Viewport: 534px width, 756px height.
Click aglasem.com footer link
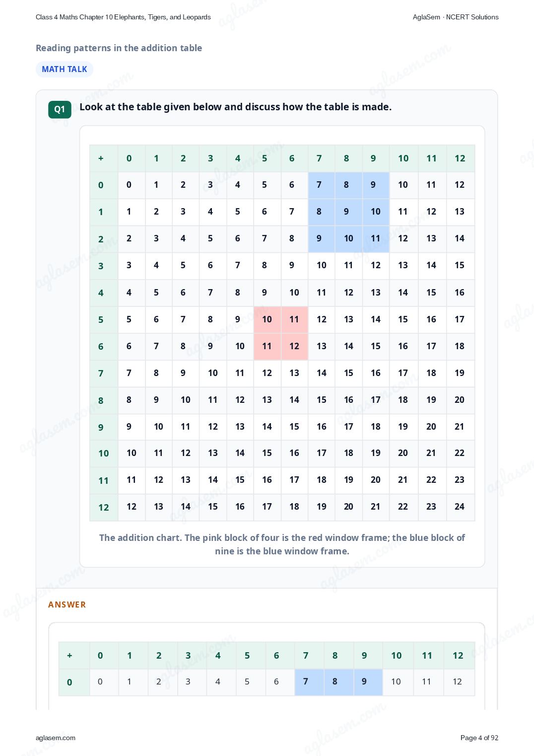(x=56, y=738)
